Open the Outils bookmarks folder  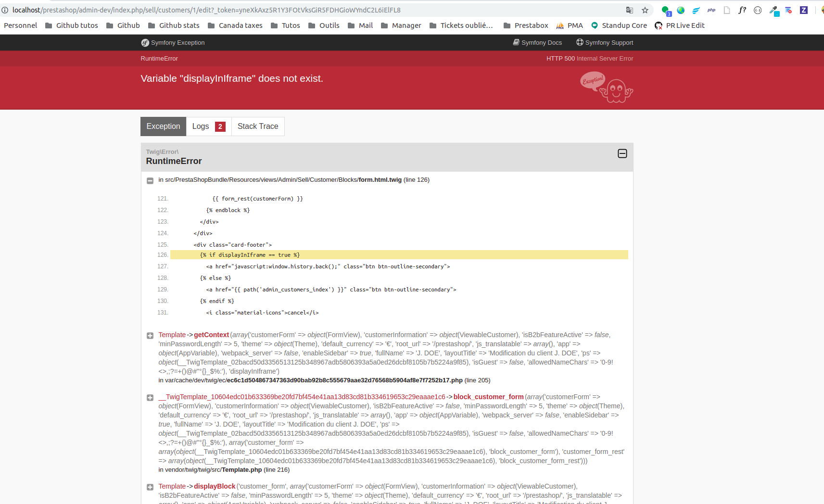point(324,25)
